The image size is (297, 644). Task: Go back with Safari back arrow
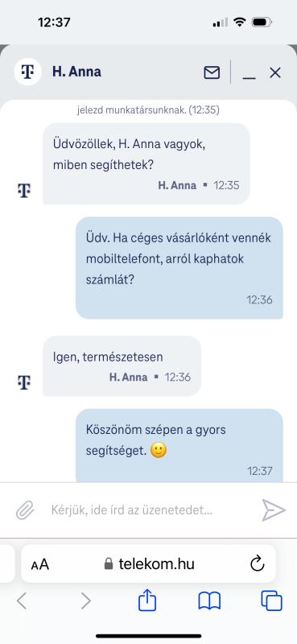click(22, 601)
